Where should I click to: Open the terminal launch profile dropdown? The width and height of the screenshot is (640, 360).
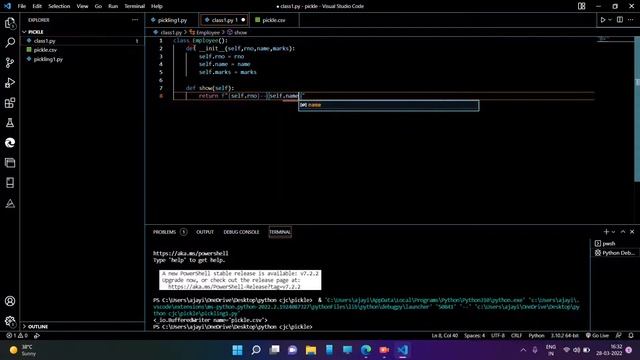[613, 232]
